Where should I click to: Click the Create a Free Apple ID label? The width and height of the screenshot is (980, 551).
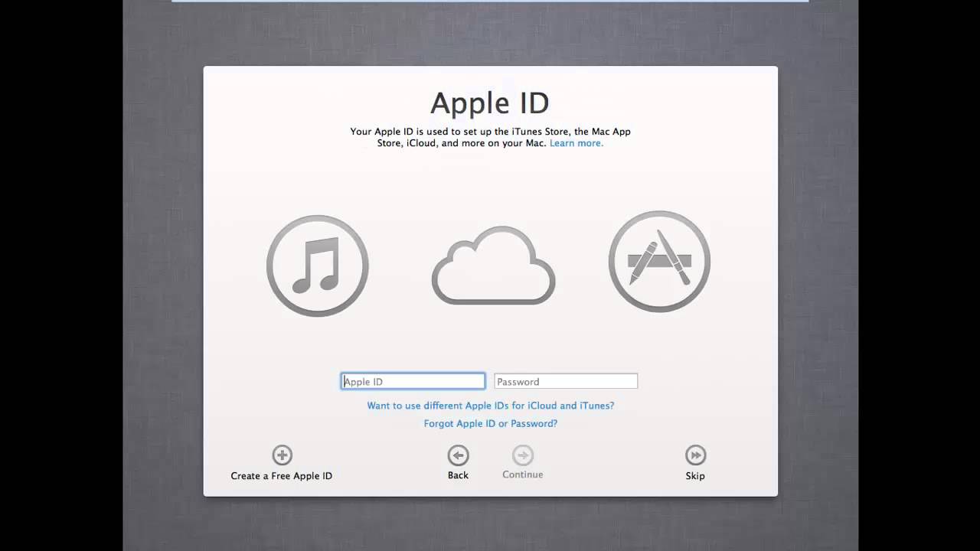[x=282, y=476]
